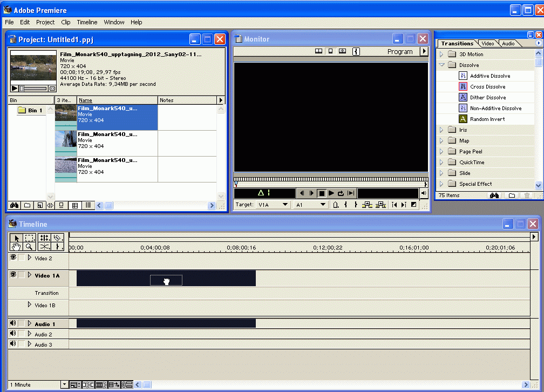Click the Add Marker icon in Monitor
Screen dimensions: 544x392
pos(336,205)
